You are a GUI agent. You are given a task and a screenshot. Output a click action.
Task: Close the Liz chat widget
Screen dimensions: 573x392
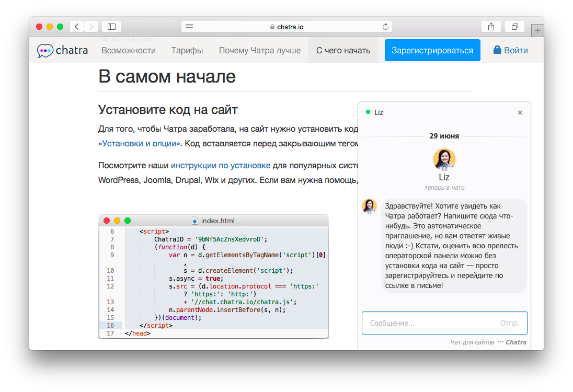click(520, 112)
